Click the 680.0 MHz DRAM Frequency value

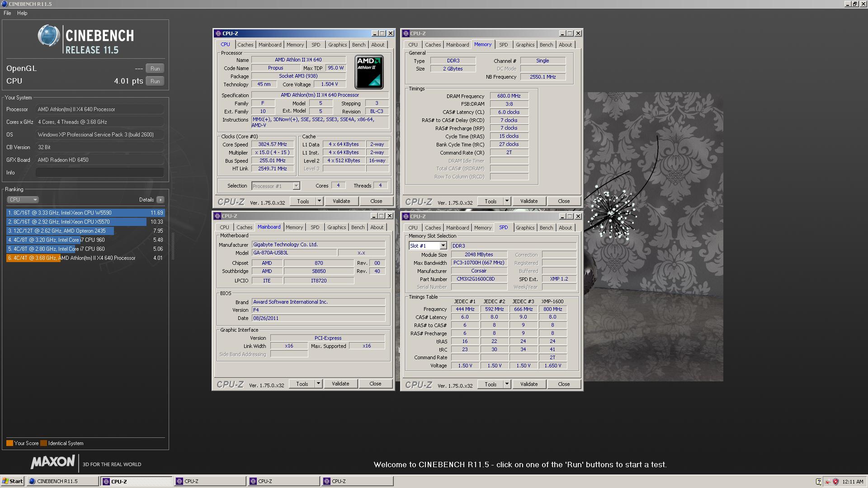click(509, 96)
